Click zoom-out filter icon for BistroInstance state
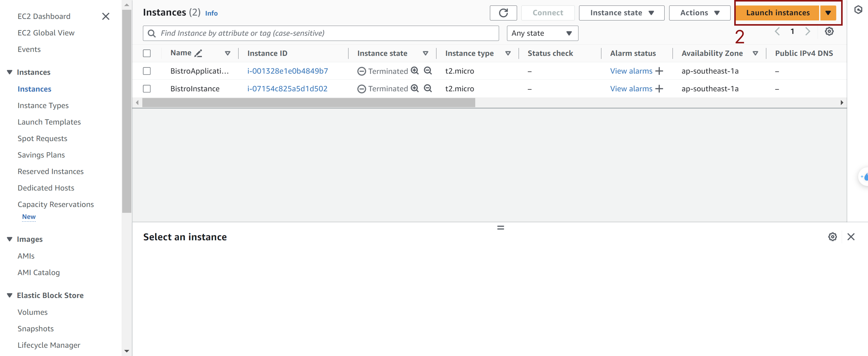The width and height of the screenshot is (868, 356). tap(428, 88)
